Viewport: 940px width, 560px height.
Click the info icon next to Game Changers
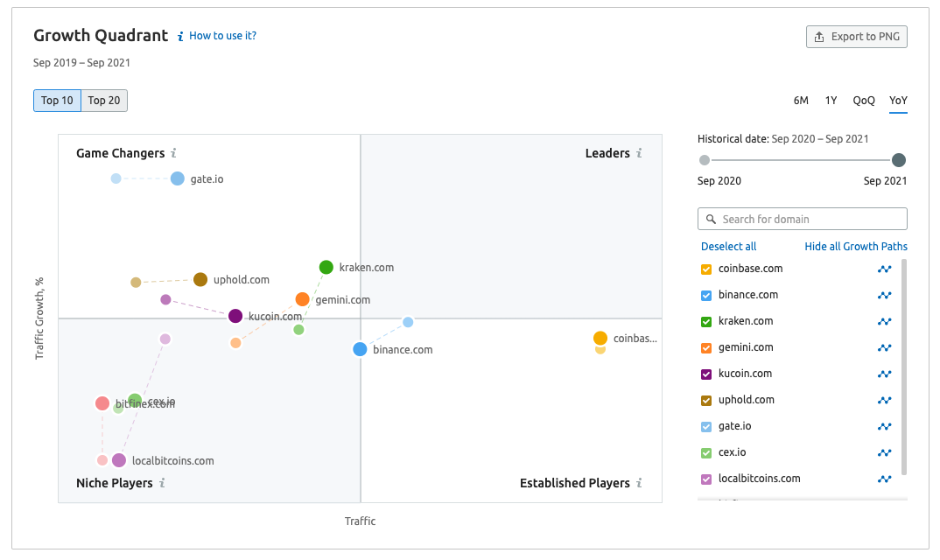[173, 153]
